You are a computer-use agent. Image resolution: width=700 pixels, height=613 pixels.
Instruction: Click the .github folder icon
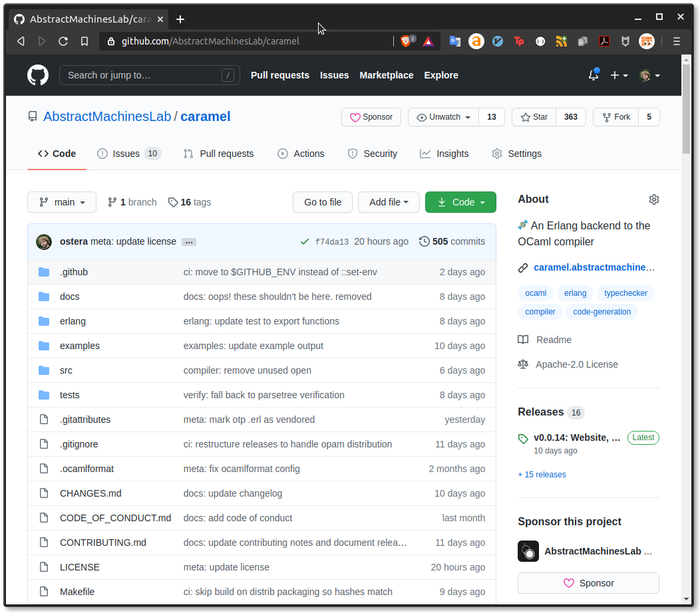tap(44, 272)
